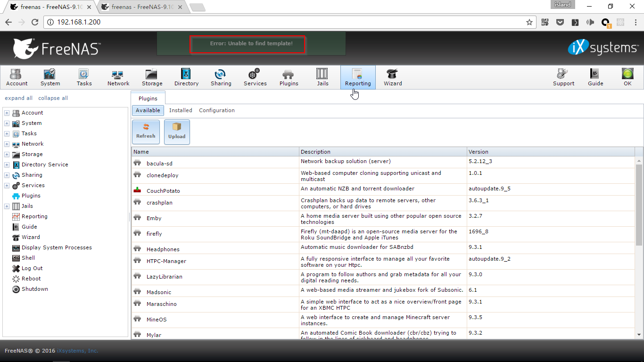Launch the Wizard from the top toolbar
644x362 pixels.
393,77
